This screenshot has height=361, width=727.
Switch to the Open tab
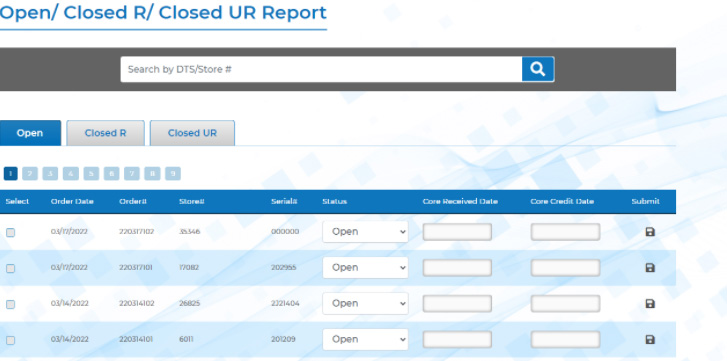coord(30,133)
